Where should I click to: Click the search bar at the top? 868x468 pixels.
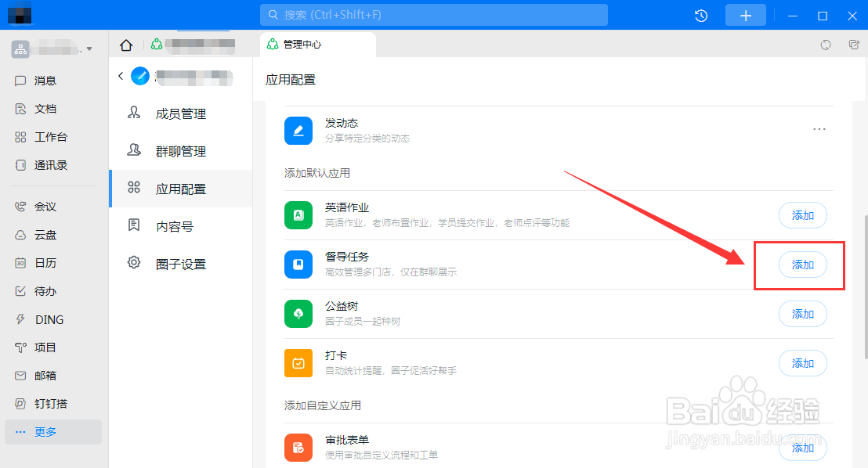coord(433,15)
